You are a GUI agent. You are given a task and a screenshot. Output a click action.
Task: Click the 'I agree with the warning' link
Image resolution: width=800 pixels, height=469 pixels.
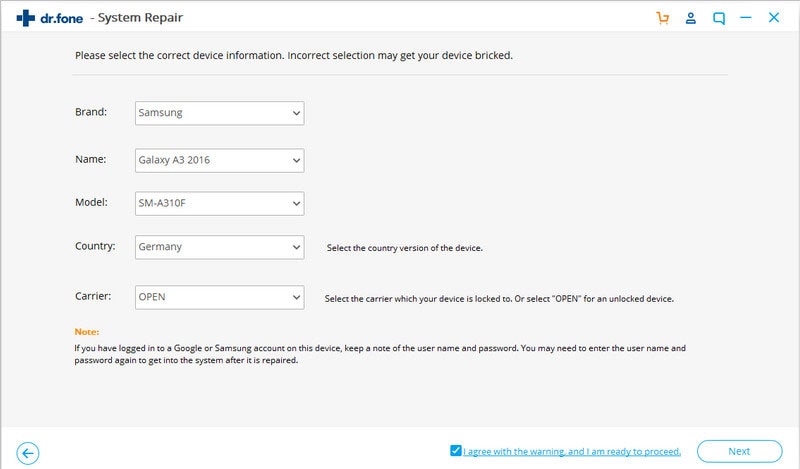(572, 451)
